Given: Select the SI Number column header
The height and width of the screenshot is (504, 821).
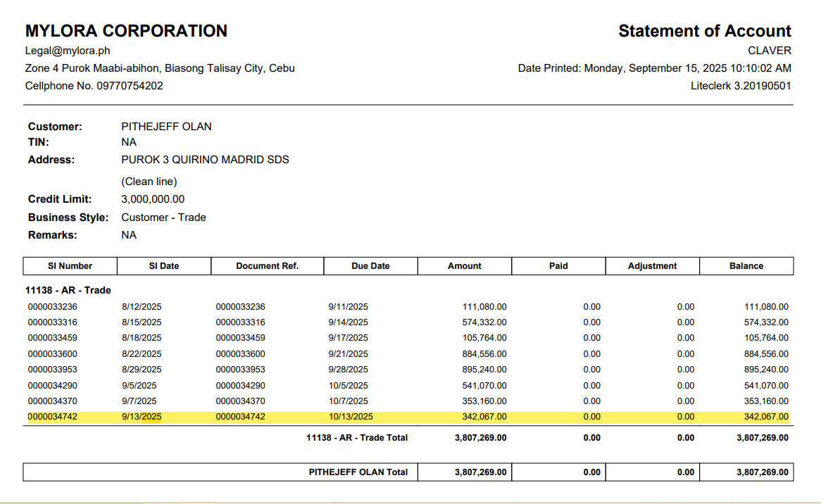Looking at the screenshot, I should pos(70,266).
